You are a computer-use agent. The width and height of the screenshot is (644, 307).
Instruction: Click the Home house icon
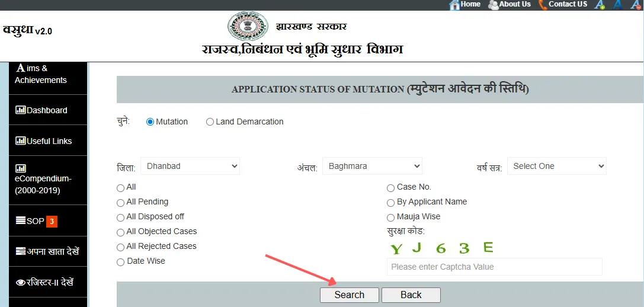click(454, 5)
